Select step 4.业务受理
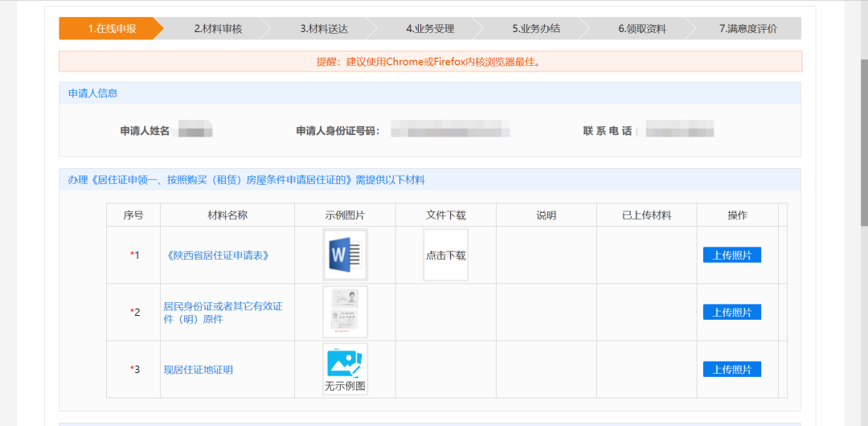The width and height of the screenshot is (868, 426). click(430, 29)
